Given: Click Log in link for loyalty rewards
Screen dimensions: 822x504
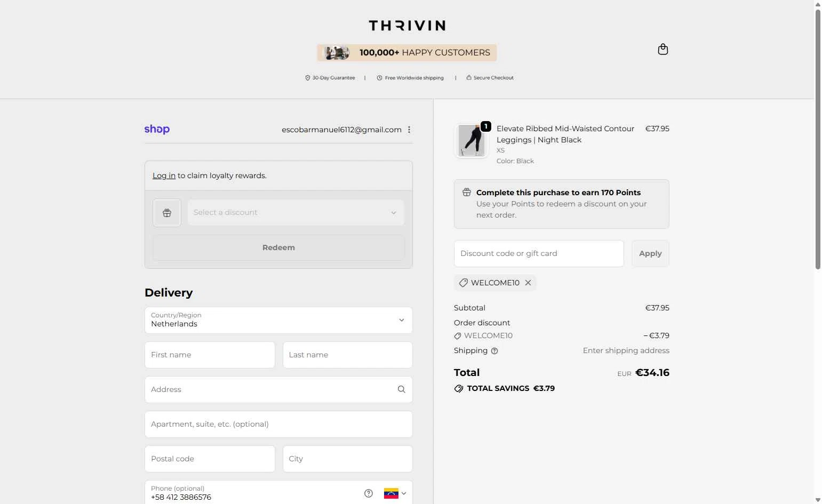Looking at the screenshot, I should click(x=164, y=175).
